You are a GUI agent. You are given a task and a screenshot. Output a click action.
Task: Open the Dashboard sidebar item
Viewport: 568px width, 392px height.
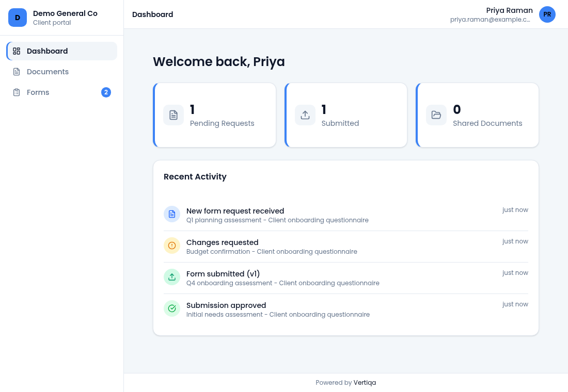point(61,51)
